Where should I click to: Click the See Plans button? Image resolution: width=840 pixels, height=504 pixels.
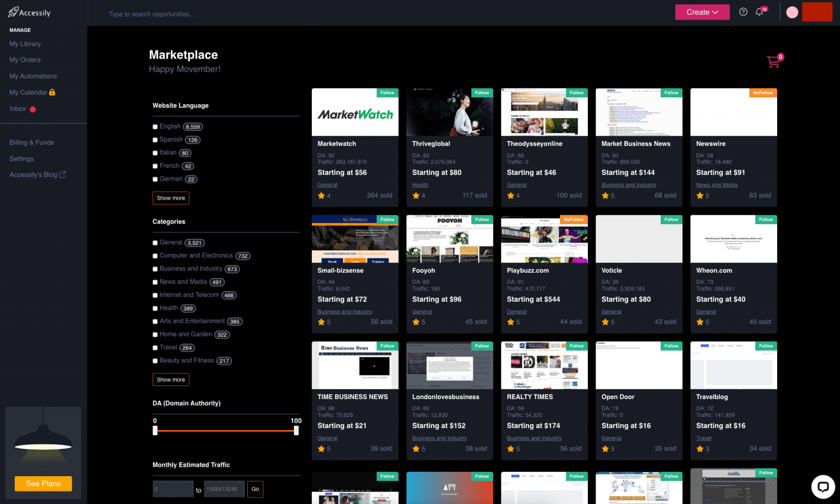pos(43,484)
